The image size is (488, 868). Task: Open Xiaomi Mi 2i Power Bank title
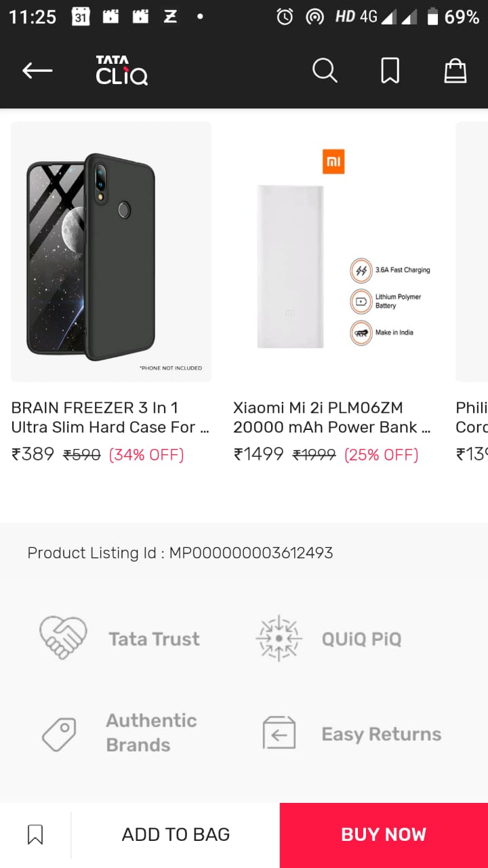click(x=332, y=417)
